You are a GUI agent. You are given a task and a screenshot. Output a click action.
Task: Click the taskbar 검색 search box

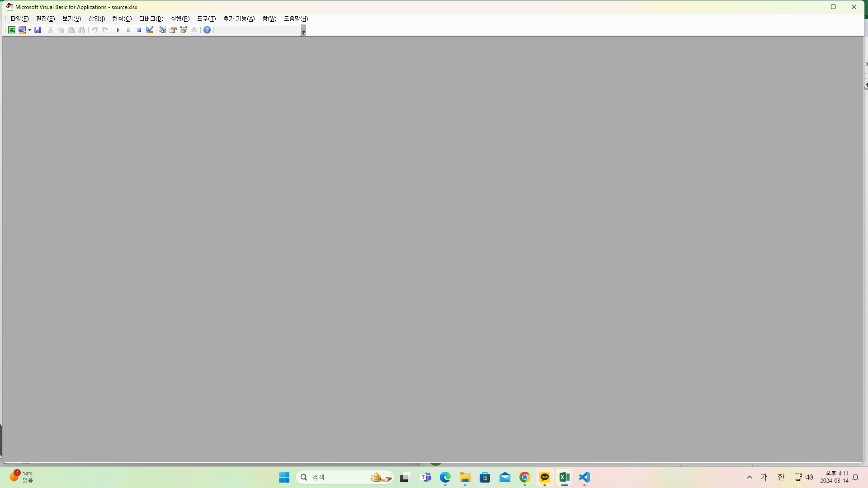(x=344, y=477)
